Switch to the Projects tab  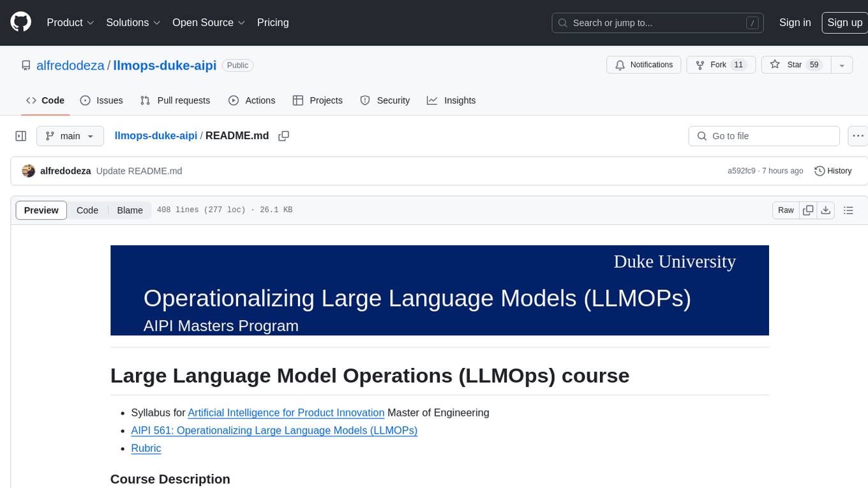point(318,100)
